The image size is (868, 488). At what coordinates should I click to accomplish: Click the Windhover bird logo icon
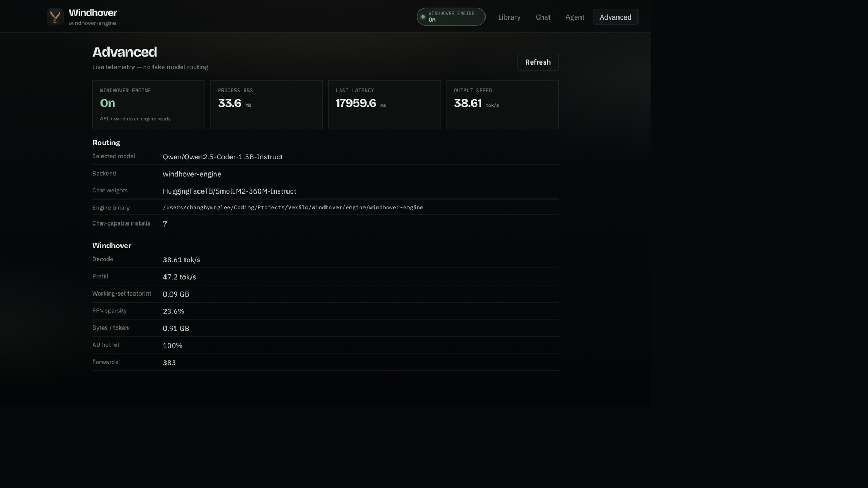pos(55,17)
